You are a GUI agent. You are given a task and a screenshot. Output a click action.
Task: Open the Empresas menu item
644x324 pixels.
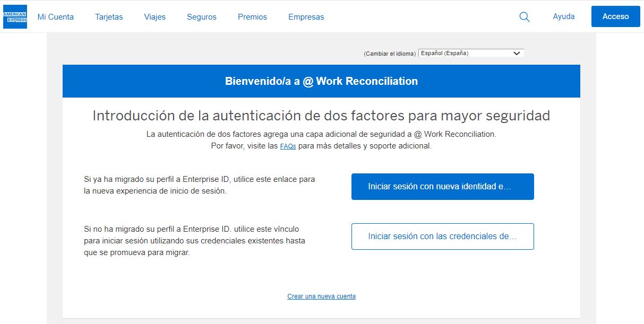tap(306, 17)
